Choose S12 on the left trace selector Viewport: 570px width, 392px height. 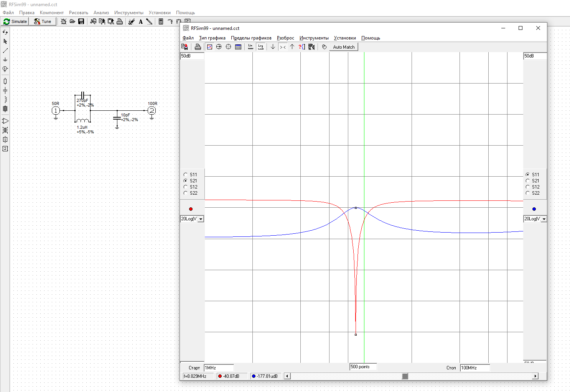[x=186, y=187]
